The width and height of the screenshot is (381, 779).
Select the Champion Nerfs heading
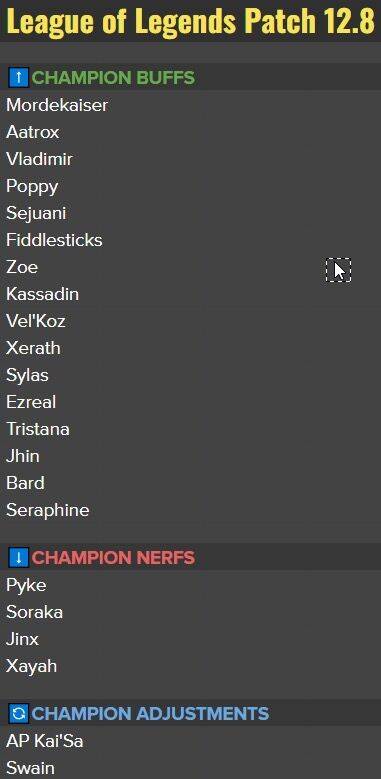click(x=113, y=558)
